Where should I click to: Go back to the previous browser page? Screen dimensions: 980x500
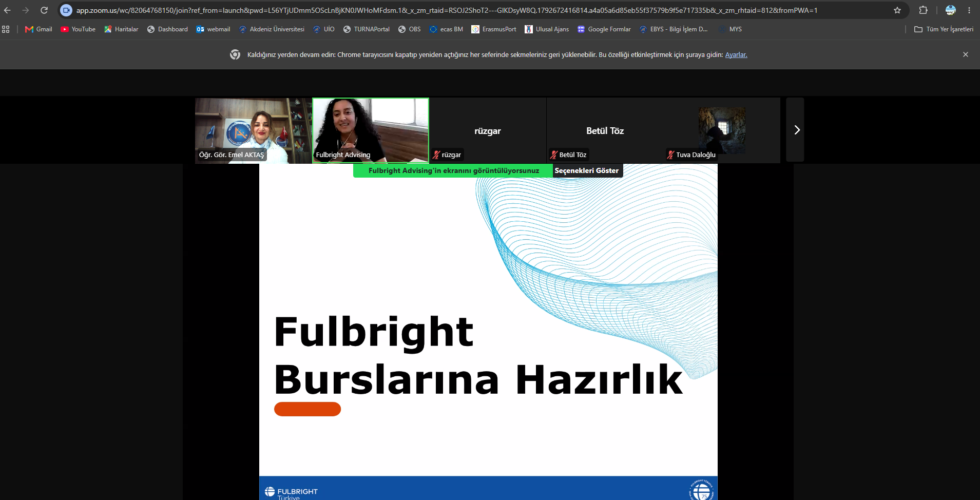(7, 10)
